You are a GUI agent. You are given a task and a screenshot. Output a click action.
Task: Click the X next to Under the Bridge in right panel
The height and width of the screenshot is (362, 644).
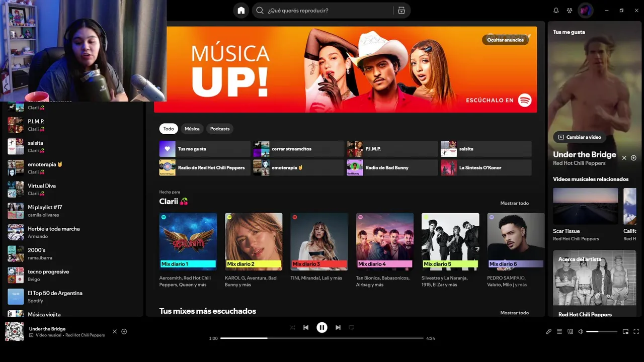[624, 158]
